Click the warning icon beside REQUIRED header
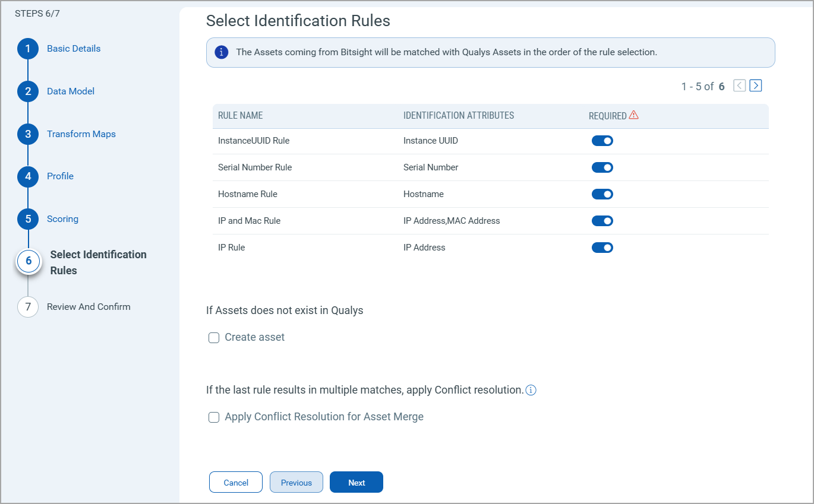The height and width of the screenshot is (504, 814). point(634,115)
